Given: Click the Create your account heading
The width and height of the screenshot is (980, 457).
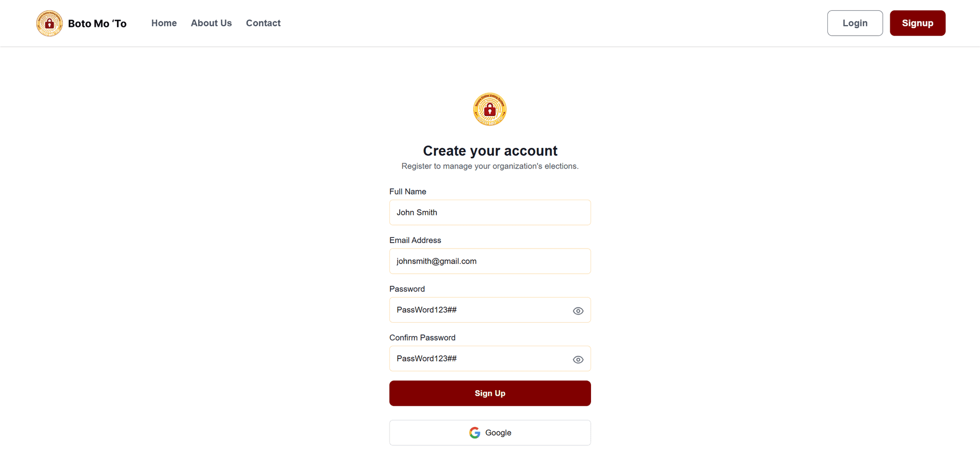Looking at the screenshot, I should coord(490,151).
